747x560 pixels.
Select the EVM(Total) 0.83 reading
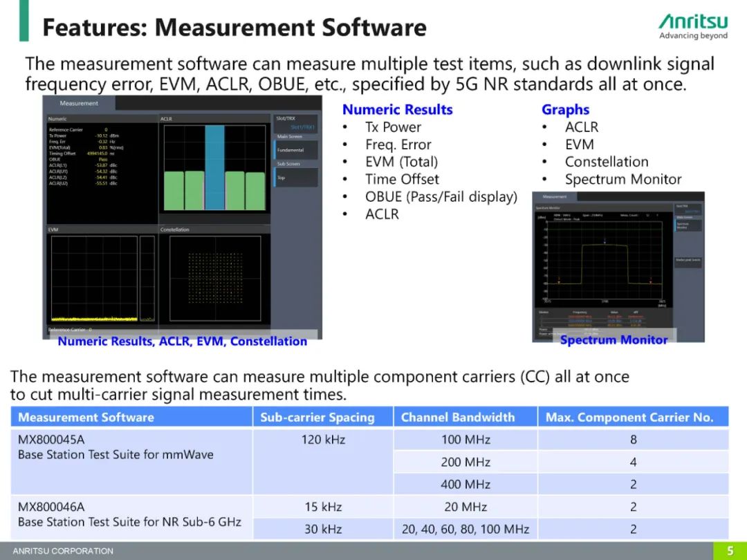pos(86,148)
